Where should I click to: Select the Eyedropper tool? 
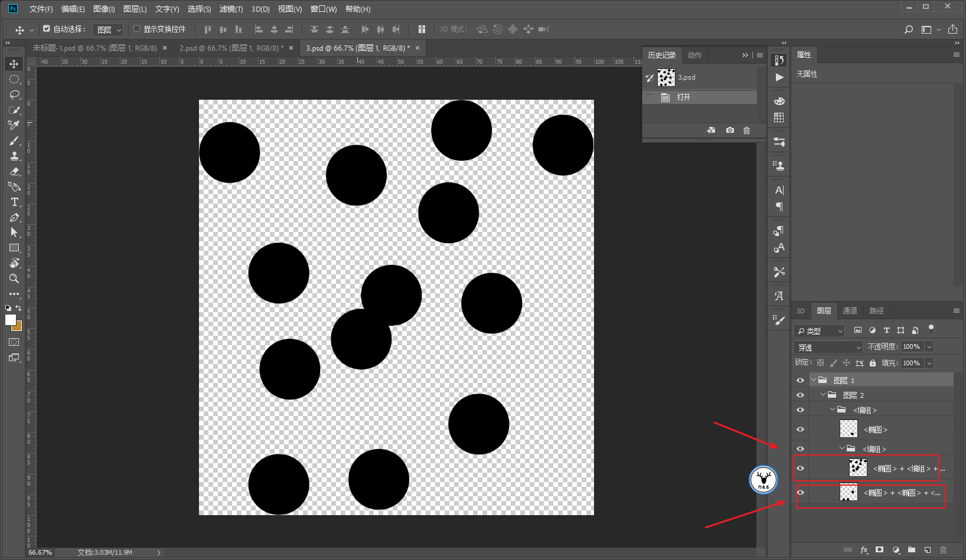click(x=14, y=125)
